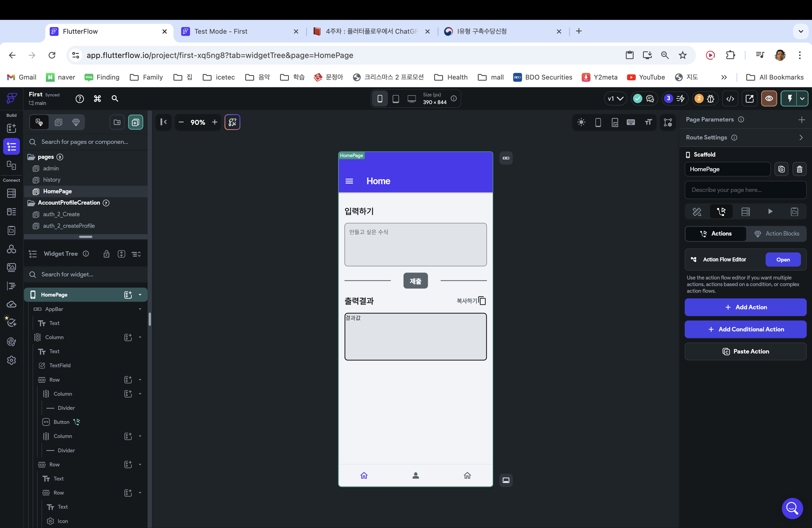Open the properties design panel tab

(x=697, y=212)
